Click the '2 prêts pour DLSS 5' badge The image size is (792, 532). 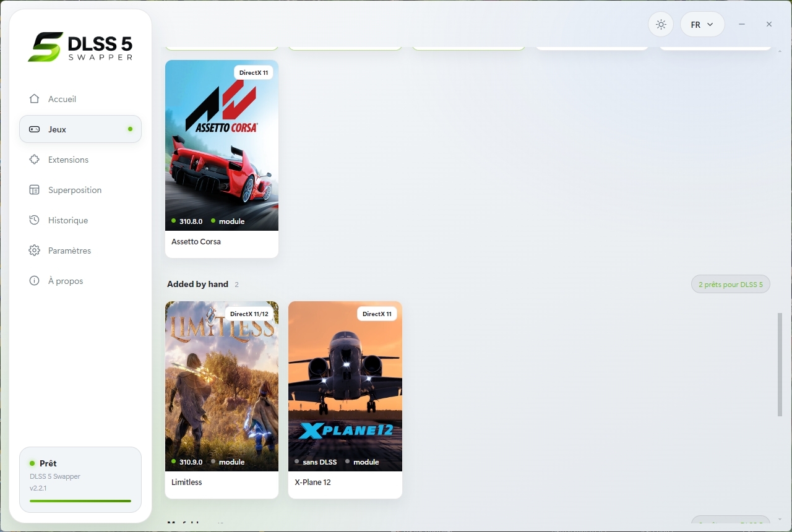(x=731, y=285)
